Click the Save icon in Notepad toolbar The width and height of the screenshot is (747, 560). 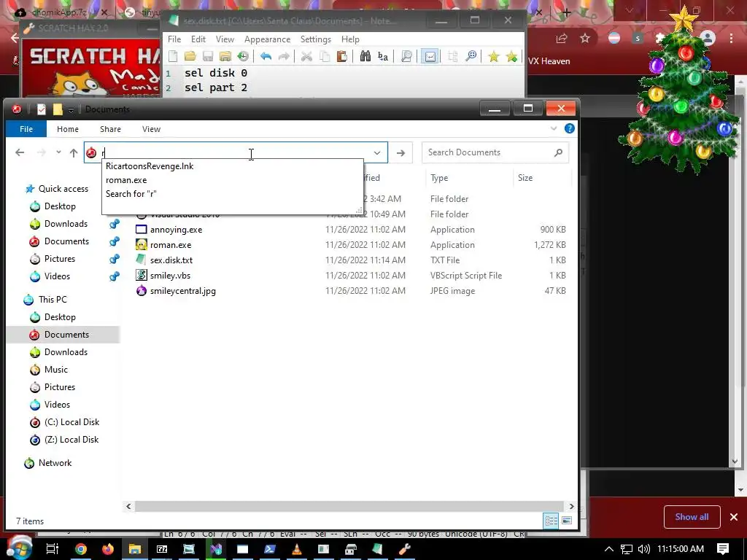tap(208, 57)
